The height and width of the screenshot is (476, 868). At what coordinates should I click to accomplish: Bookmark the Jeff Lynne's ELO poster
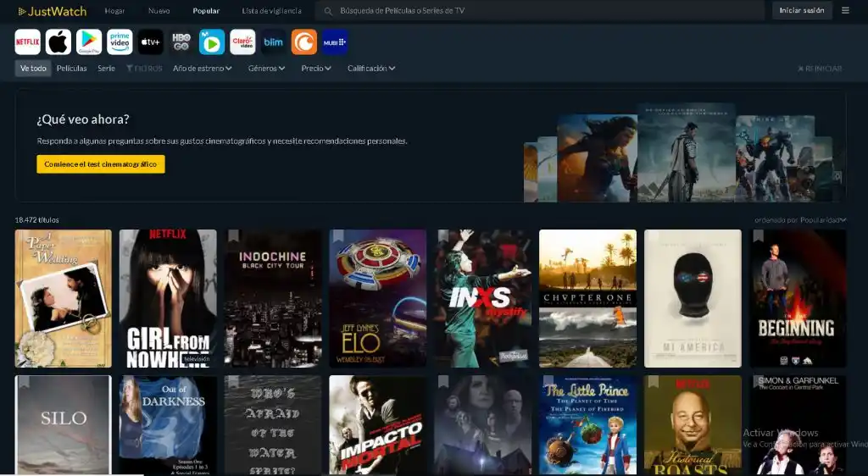click(x=338, y=236)
